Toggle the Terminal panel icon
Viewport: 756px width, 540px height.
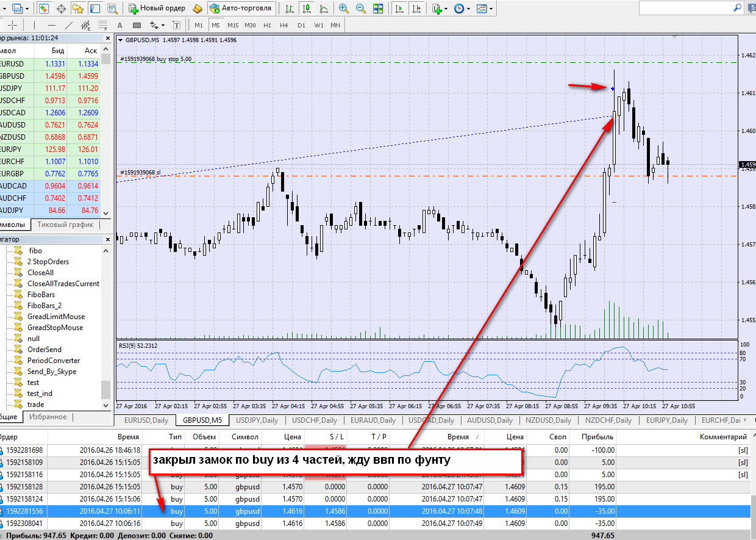(x=94, y=9)
